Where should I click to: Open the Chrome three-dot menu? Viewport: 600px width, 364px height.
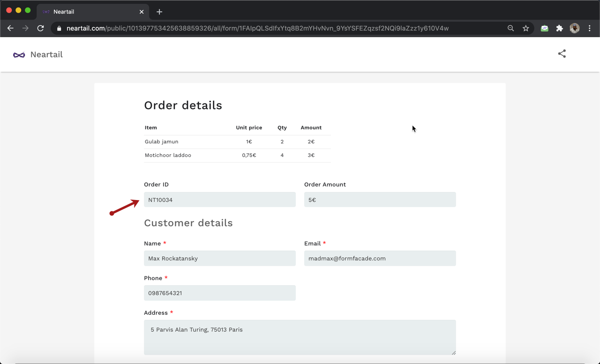tap(589, 28)
